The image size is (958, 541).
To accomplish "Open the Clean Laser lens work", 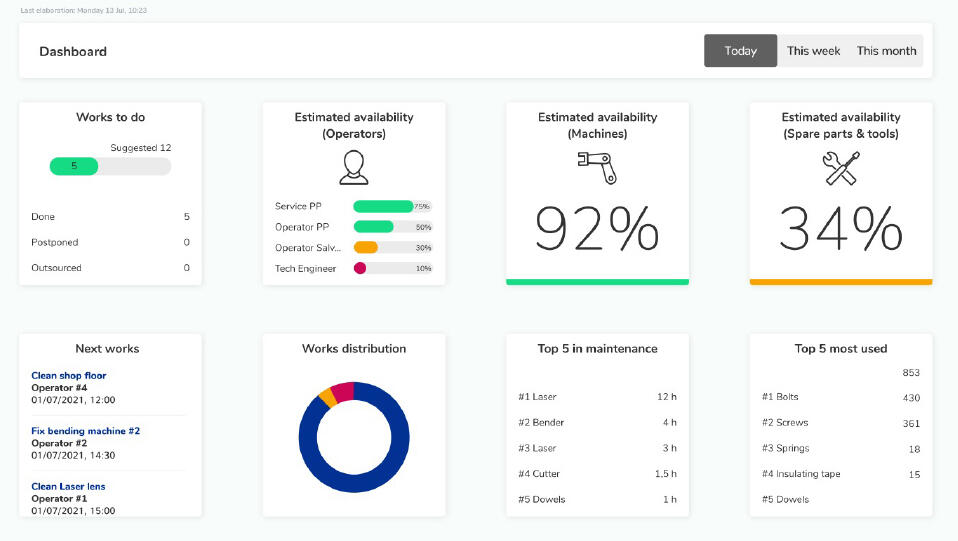I will 68,487.
